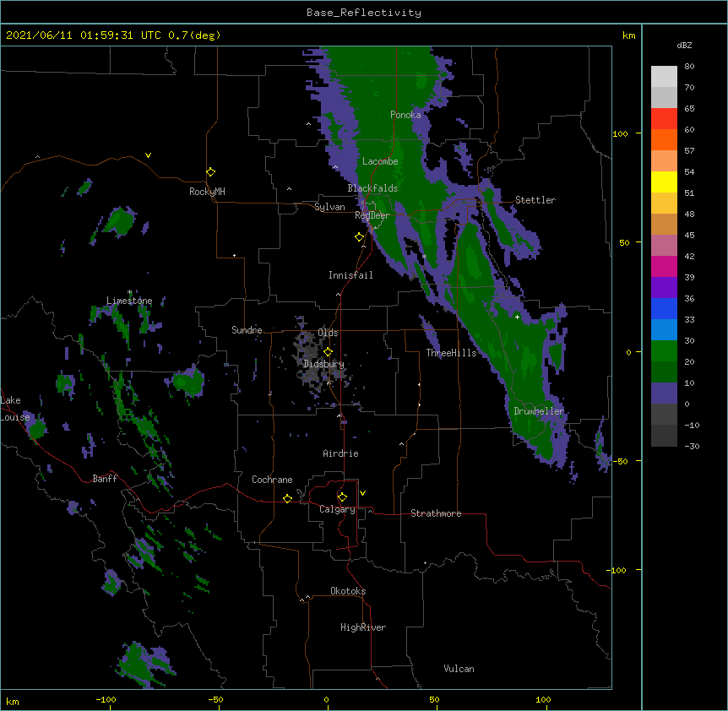The height and width of the screenshot is (711, 728).
Task: Click the green 20-30 dBZ legend swatch
Action: tap(664, 351)
